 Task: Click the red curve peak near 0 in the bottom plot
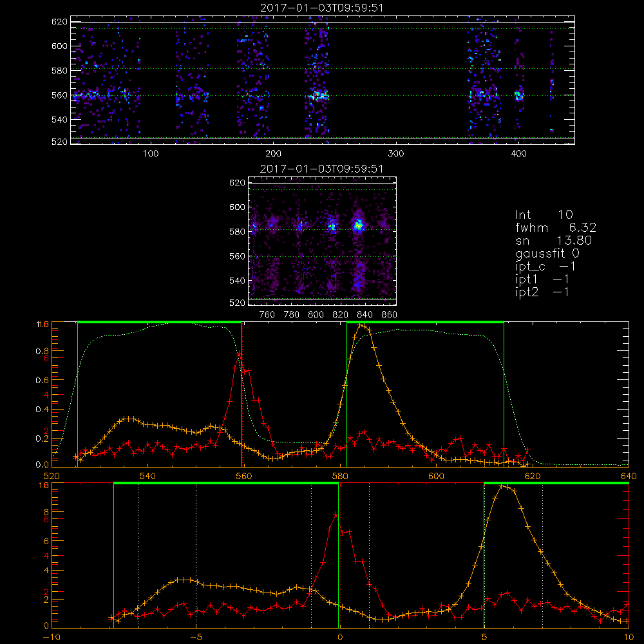[x=335, y=514]
